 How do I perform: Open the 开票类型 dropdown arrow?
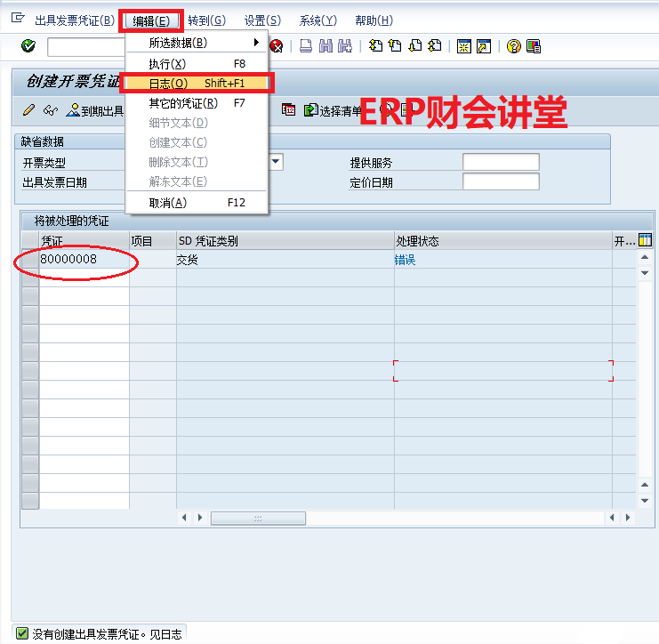coord(276,162)
